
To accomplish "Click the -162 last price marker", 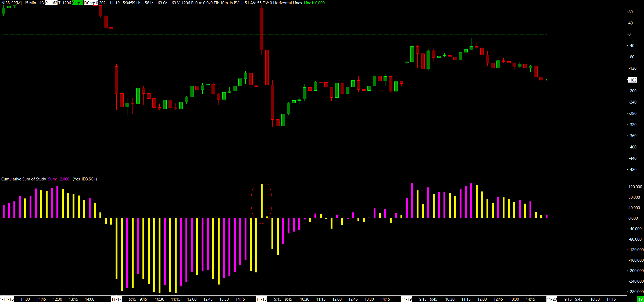I will pyautogui.click(x=632, y=80).
